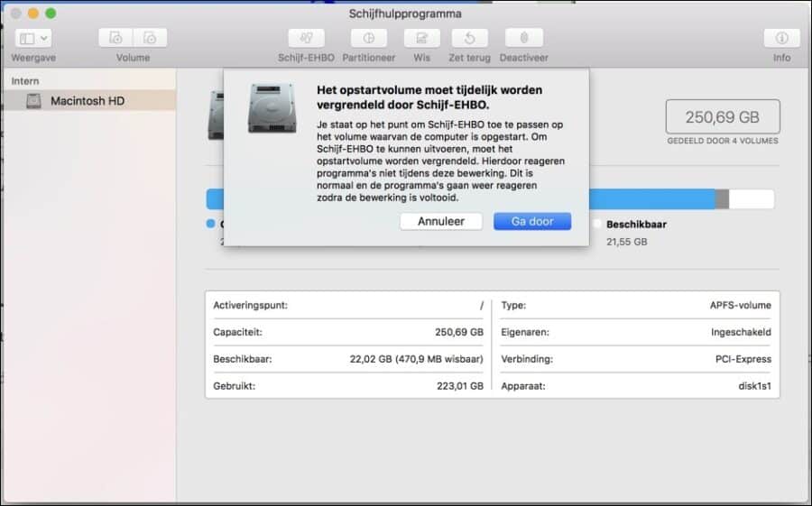The width and height of the screenshot is (812, 506).
Task: Click the Deactiveer unmount icon
Action: pos(523,38)
